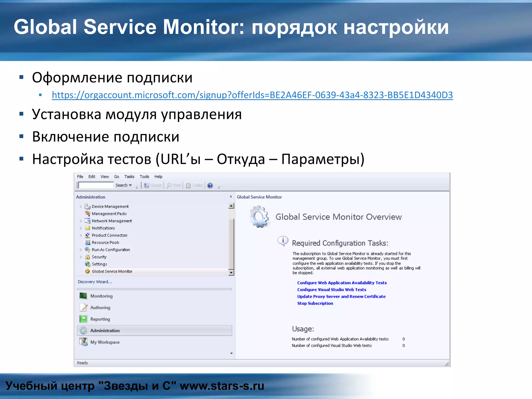Image resolution: width=532 pixels, height=399 pixels.
Task: Click the tree scrollbar down arrow
Action: [231, 272]
